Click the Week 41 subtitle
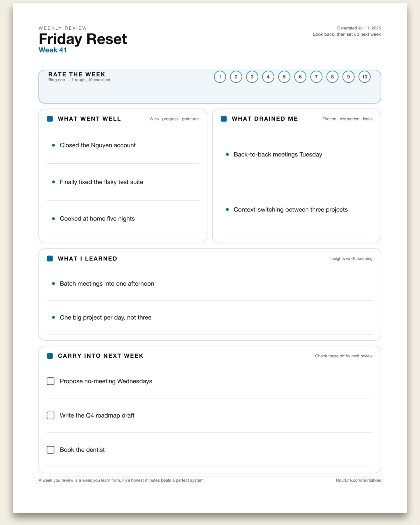The image size is (420, 525). coord(53,50)
